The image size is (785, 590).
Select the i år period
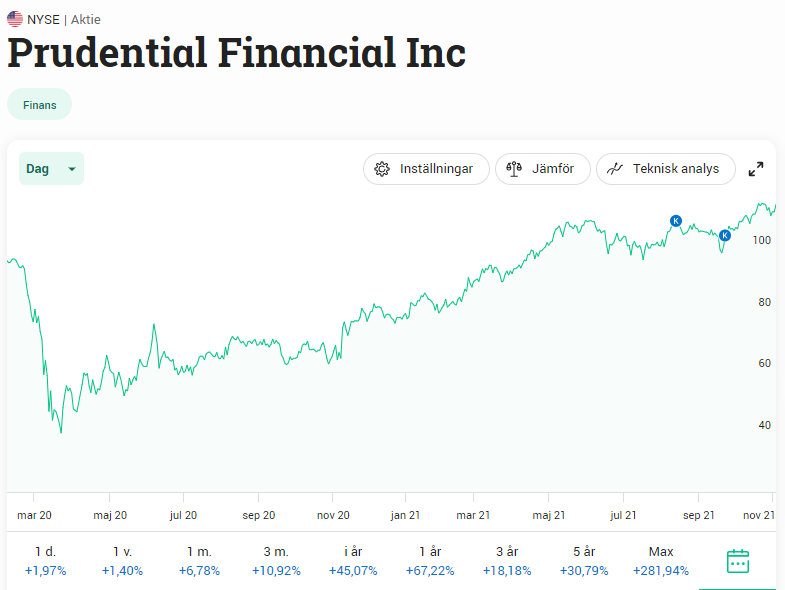(353, 561)
